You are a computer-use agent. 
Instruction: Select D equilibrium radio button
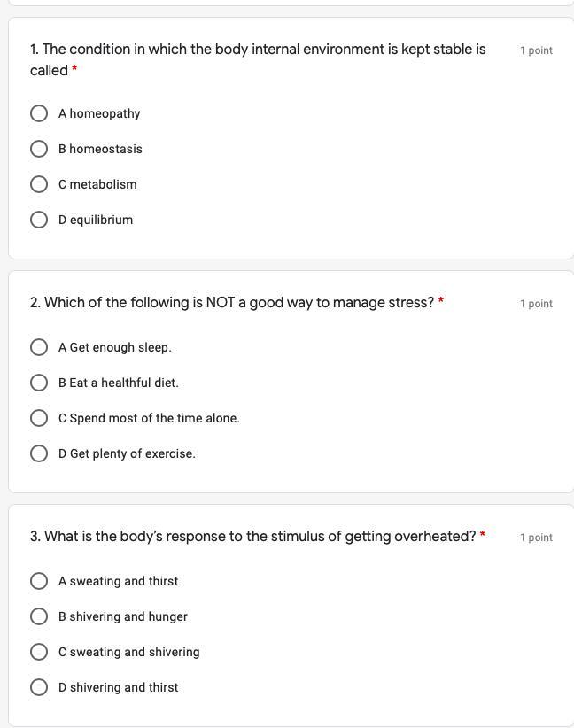click(x=39, y=220)
